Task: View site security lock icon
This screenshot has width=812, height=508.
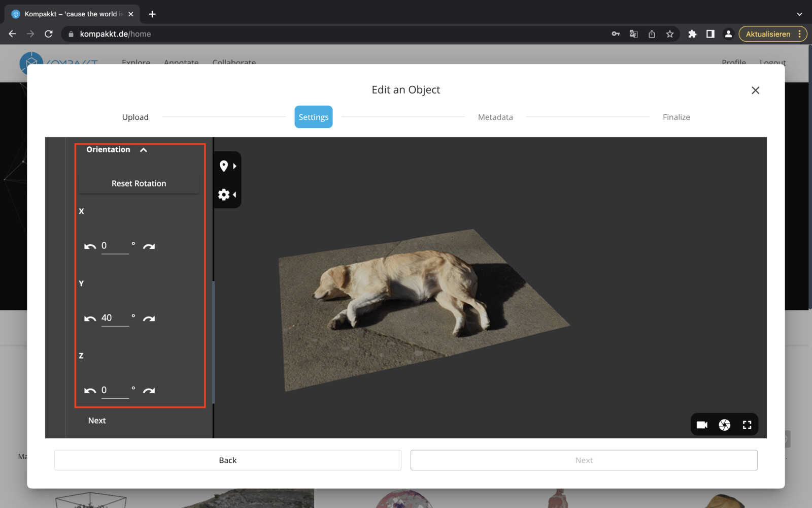Action: [x=71, y=34]
